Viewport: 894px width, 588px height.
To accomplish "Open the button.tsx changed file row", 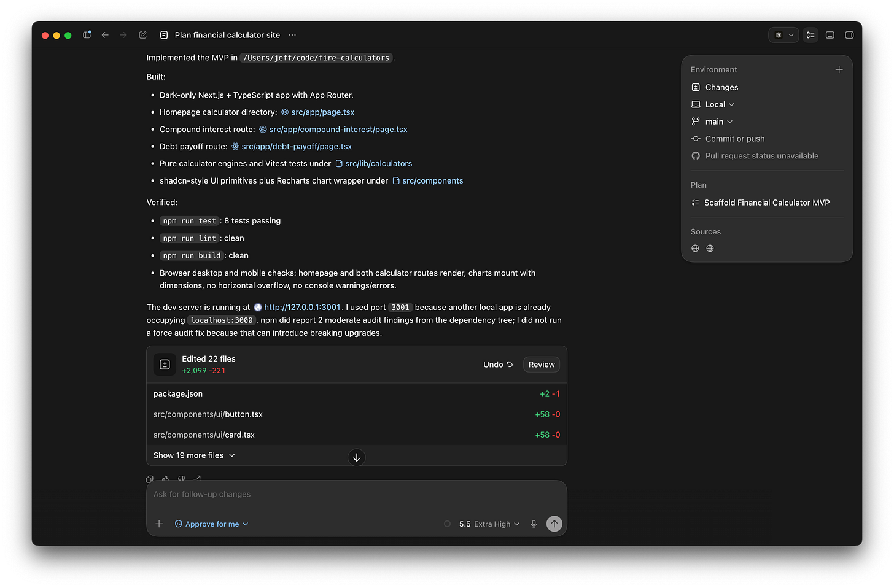I will 357,414.
